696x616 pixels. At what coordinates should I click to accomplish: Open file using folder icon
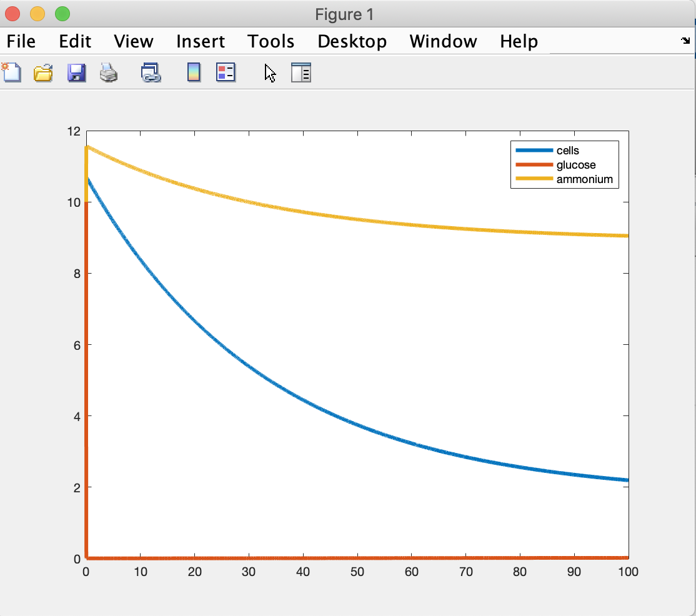pos(43,73)
